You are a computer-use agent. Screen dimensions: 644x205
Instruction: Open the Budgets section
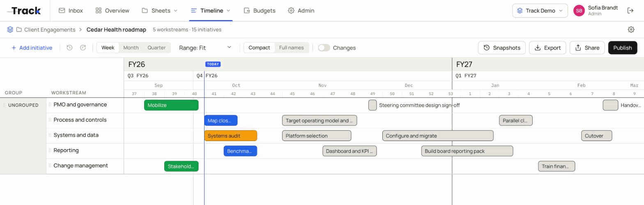(260, 11)
